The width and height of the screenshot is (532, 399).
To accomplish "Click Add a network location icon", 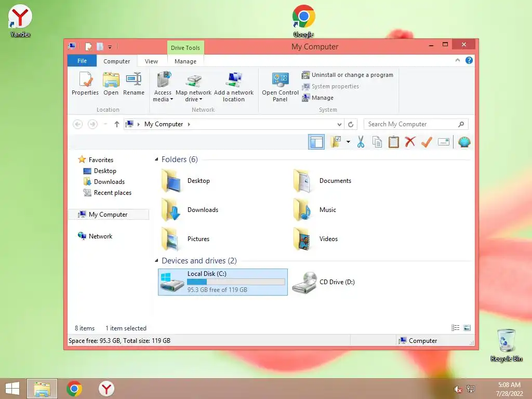I will (234, 87).
